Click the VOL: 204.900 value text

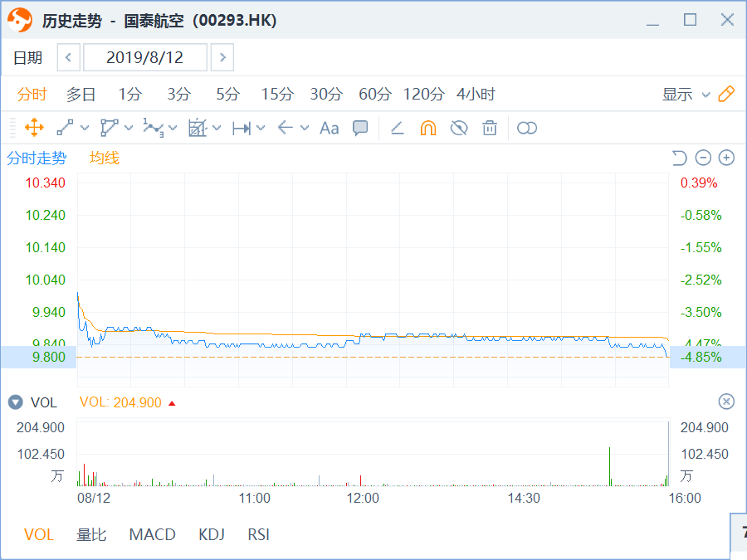pos(120,403)
